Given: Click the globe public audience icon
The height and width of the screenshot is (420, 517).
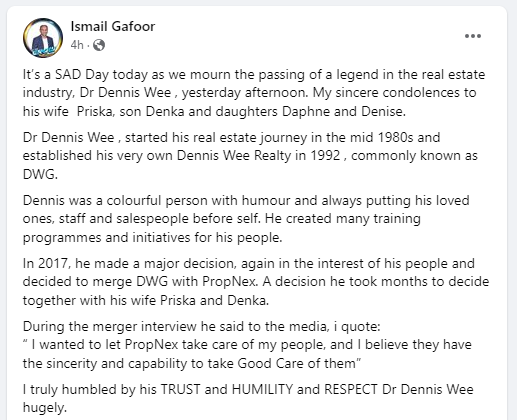Looking at the screenshot, I should pos(99,45).
